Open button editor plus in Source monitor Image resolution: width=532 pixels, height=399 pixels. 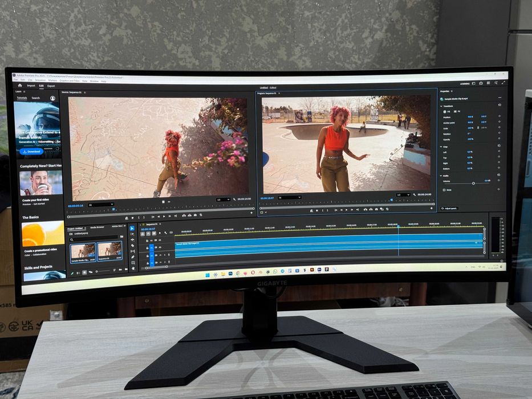[x=251, y=213]
